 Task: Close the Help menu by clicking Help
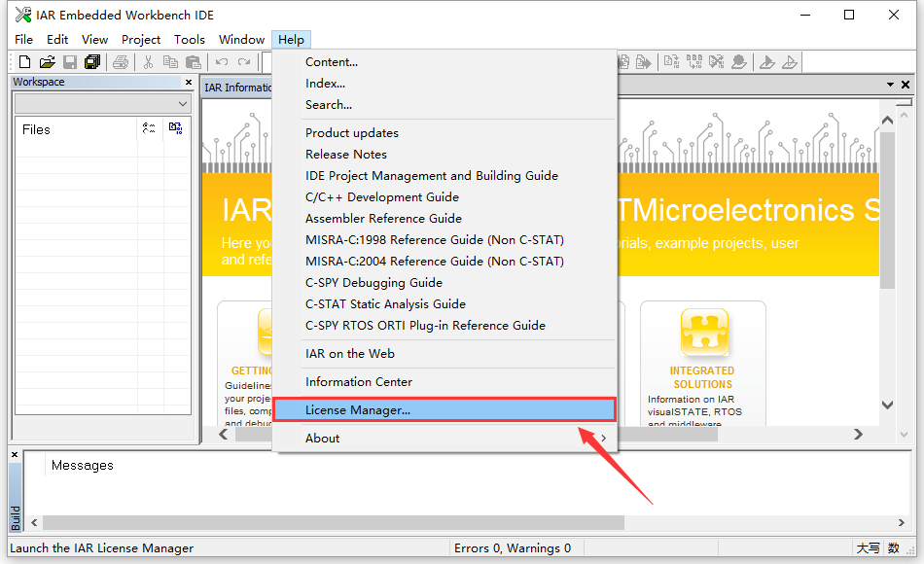291,40
